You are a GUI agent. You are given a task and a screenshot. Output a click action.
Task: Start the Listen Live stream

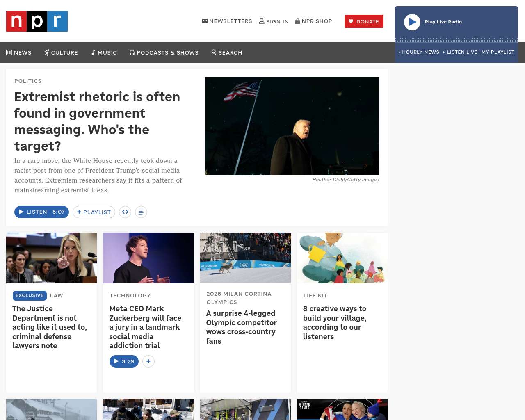(x=460, y=52)
